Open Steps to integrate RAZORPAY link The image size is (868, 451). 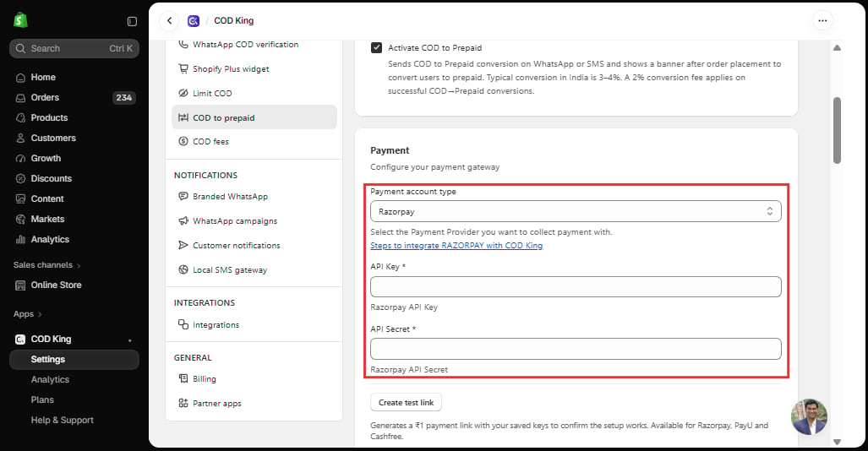(x=456, y=246)
